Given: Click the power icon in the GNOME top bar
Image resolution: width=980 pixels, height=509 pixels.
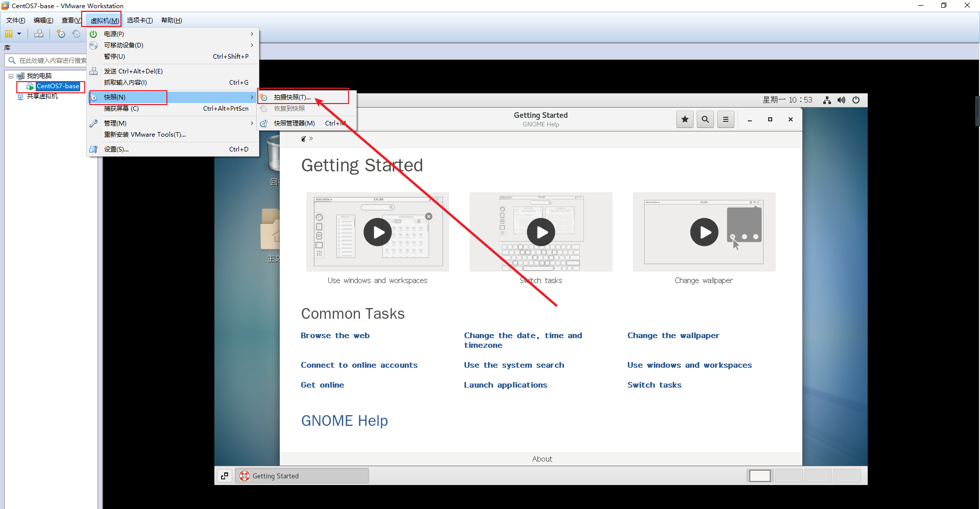Looking at the screenshot, I should [x=856, y=100].
